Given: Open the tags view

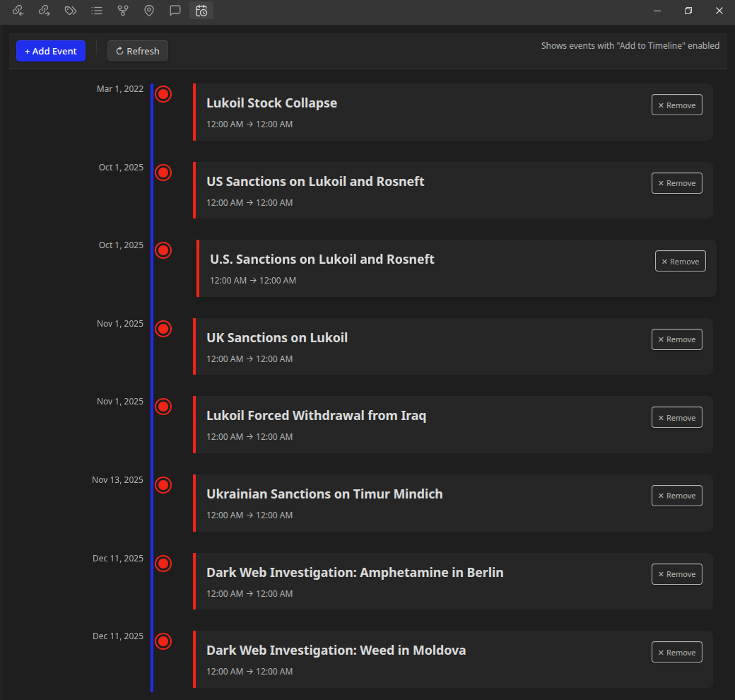Looking at the screenshot, I should point(70,11).
